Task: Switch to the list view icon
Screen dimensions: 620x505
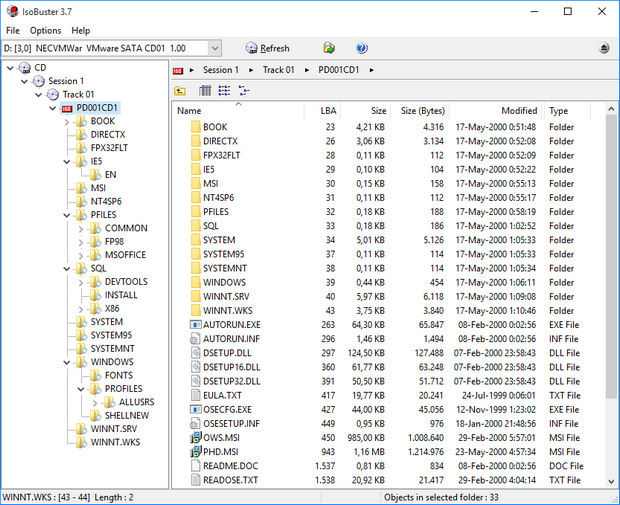Action: 224,91
